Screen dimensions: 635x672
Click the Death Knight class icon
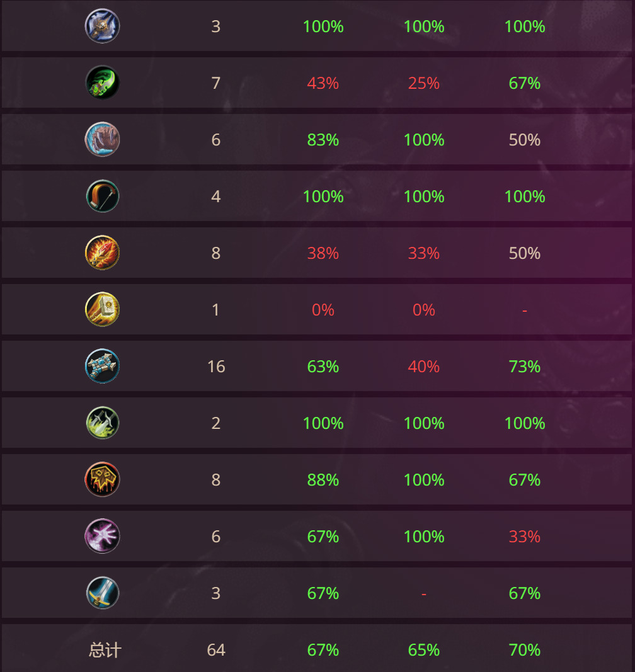point(102,26)
